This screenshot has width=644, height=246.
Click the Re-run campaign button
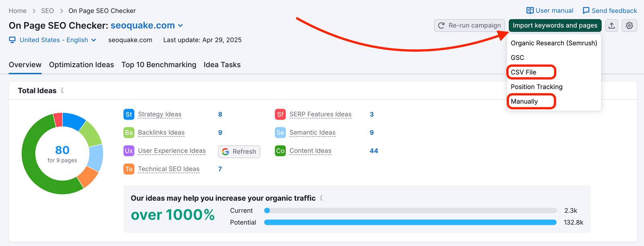469,25
